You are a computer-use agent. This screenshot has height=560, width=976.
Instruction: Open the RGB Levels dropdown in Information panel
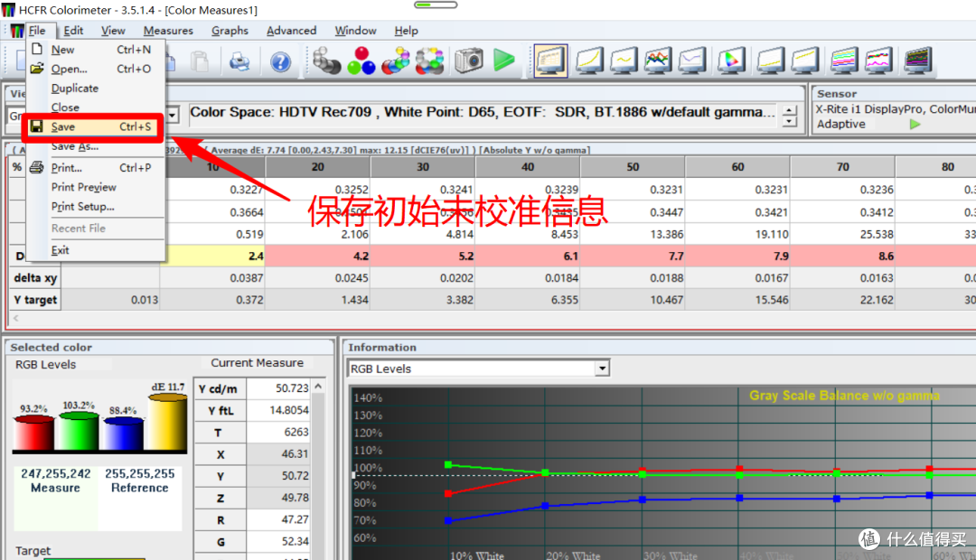602,369
